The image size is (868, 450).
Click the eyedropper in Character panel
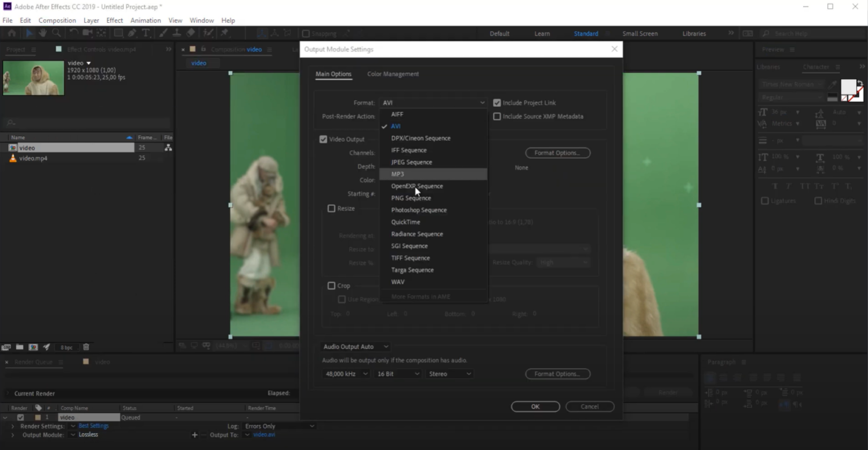point(832,84)
